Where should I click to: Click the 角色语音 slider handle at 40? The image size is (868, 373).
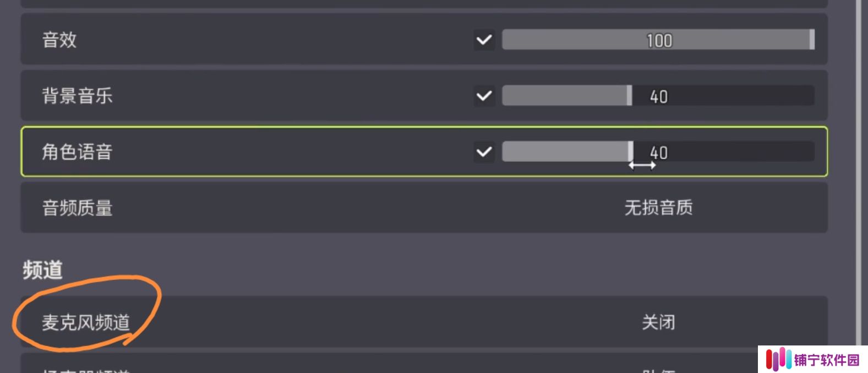[x=631, y=152]
